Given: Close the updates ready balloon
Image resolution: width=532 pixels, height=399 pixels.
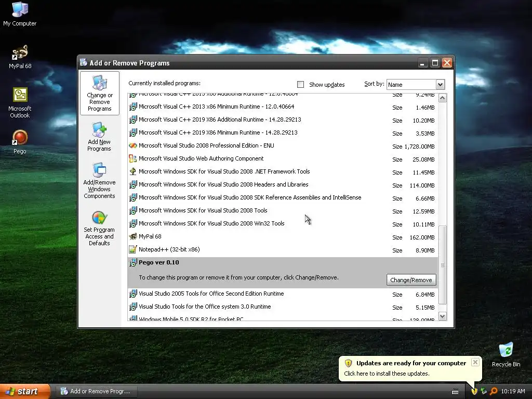Looking at the screenshot, I should click(475, 362).
